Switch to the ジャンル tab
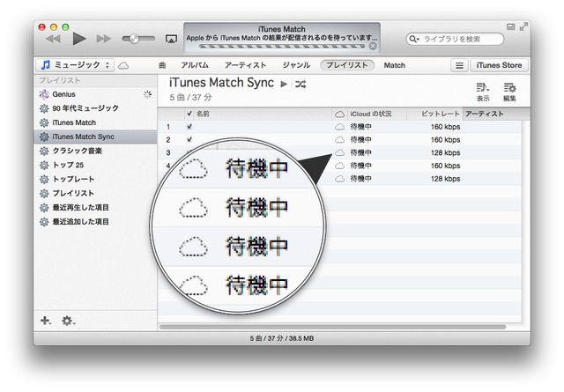 296,65
